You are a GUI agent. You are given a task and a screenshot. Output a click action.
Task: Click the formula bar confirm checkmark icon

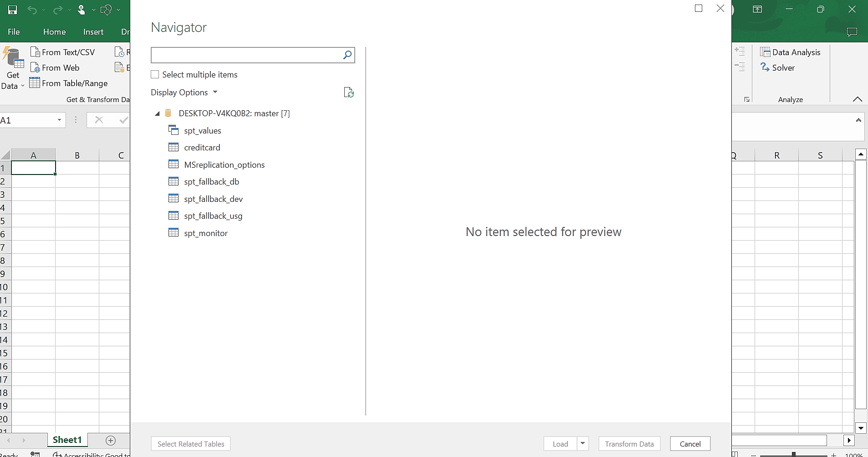click(123, 120)
